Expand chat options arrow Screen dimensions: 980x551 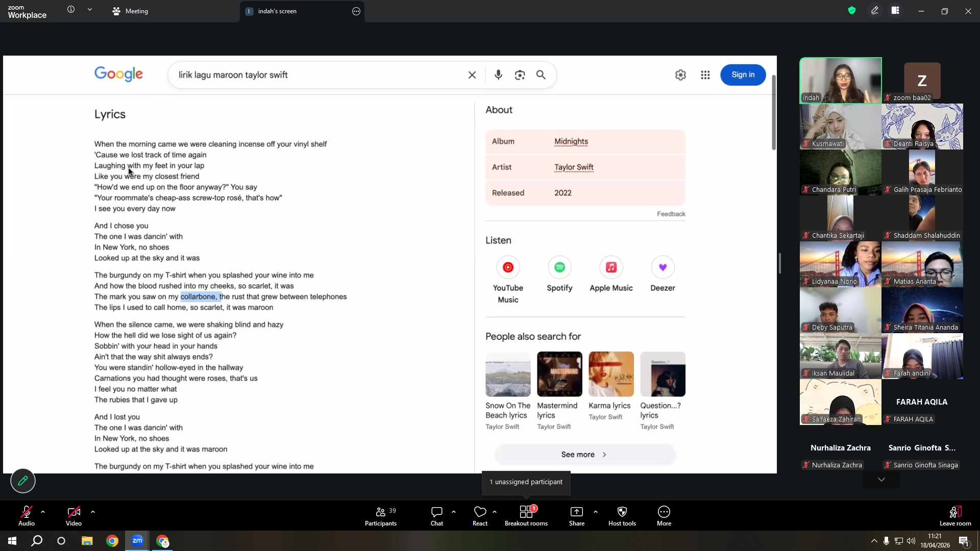coord(454,512)
